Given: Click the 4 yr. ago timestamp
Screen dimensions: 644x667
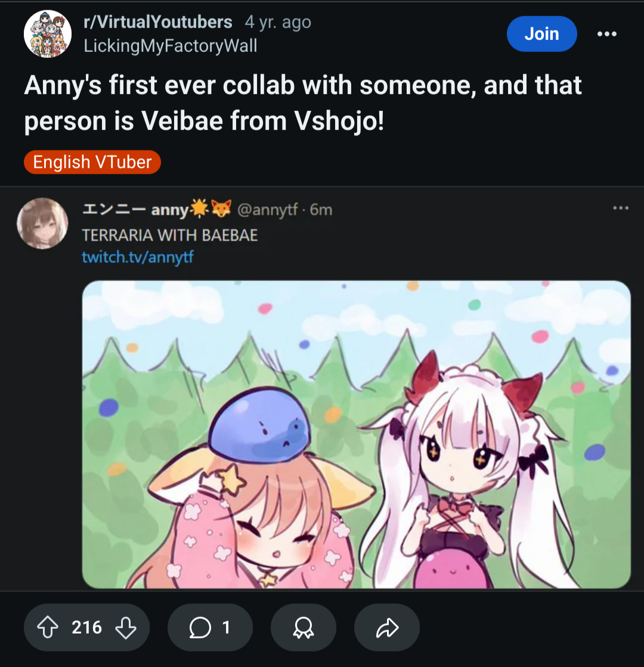Looking at the screenshot, I should point(278,23).
